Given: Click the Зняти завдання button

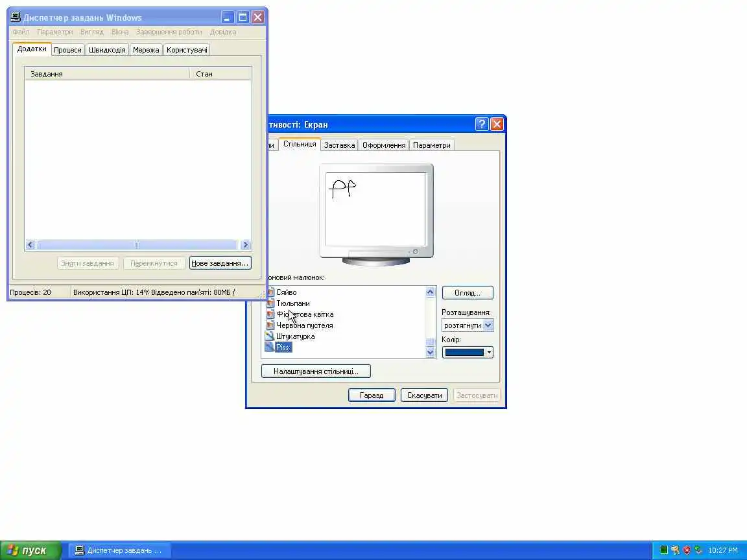Looking at the screenshot, I should [88, 263].
